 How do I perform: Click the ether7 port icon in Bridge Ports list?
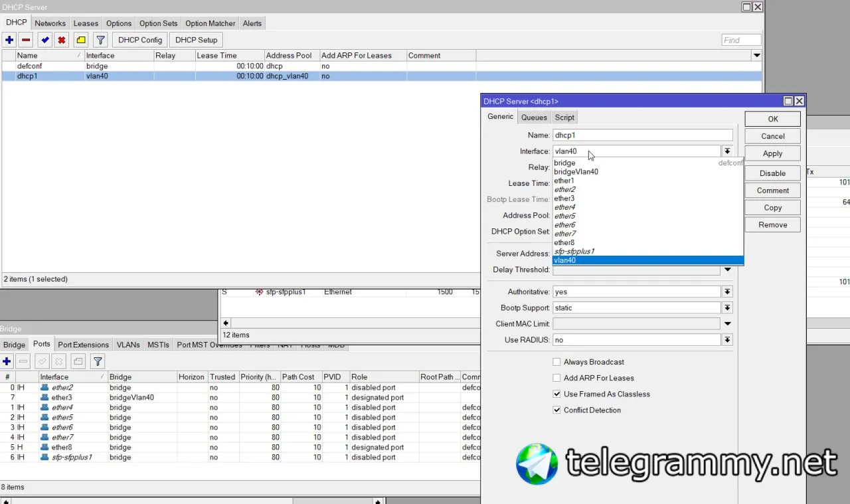coord(44,438)
